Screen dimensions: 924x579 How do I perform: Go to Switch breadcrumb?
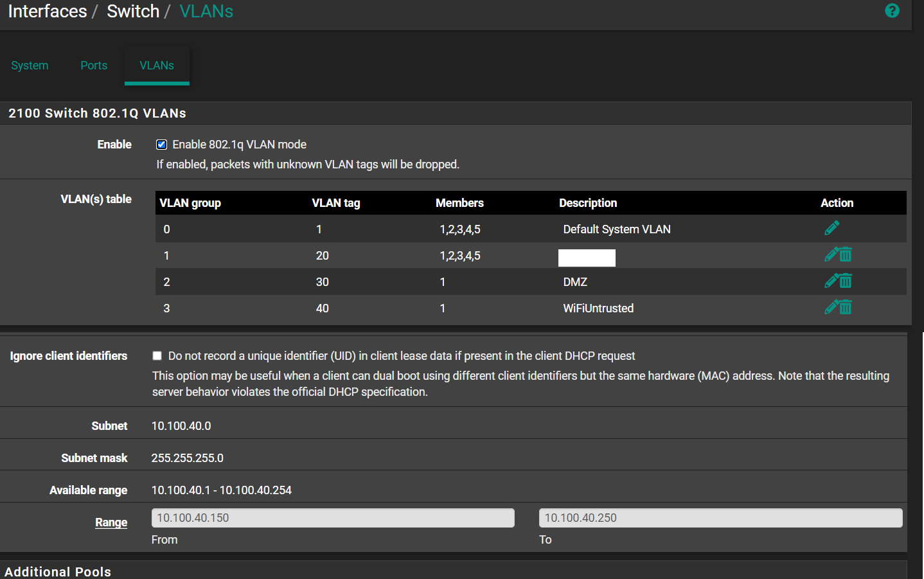133,12
